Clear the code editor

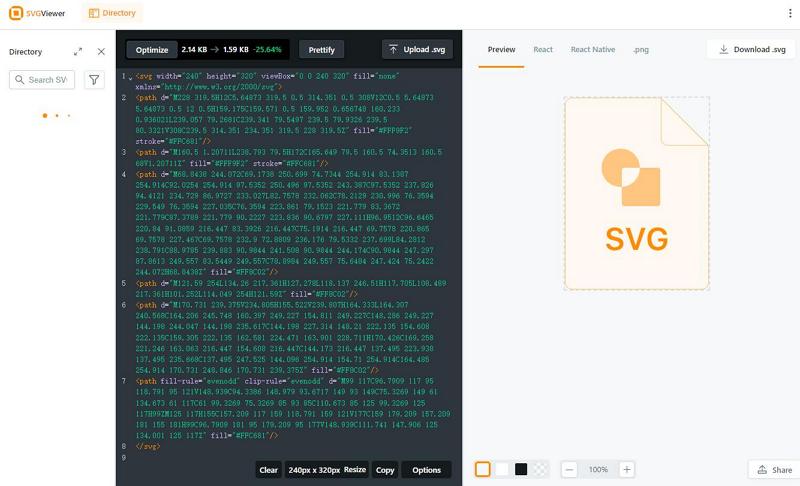pos(268,470)
